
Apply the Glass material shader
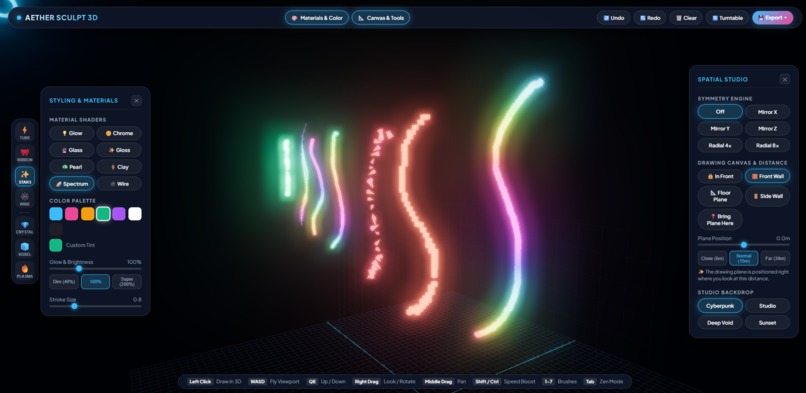tap(72, 150)
